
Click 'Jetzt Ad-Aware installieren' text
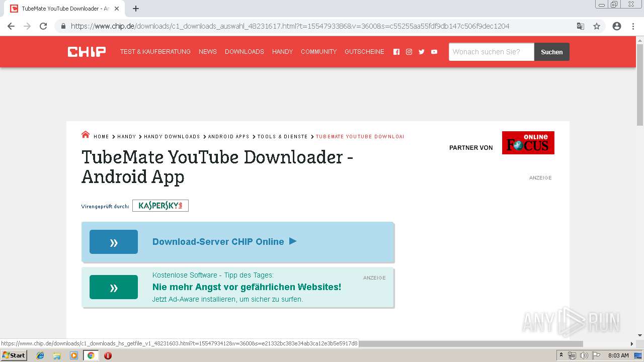pos(227,300)
